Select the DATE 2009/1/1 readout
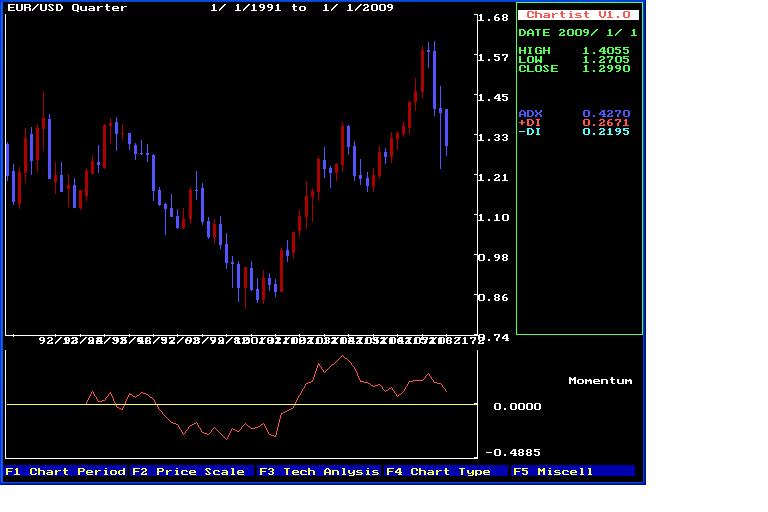The height and width of the screenshot is (512, 768). pyautogui.click(x=578, y=32)
